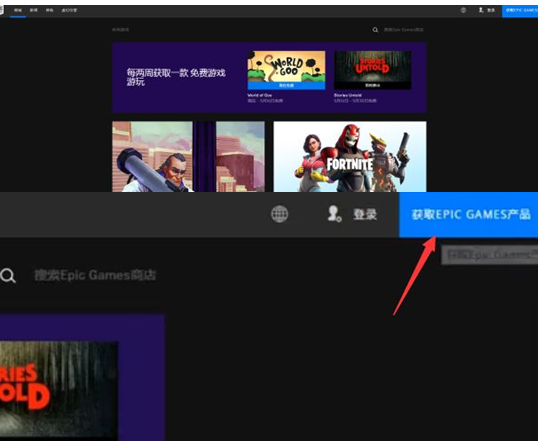Focus the small store search field above banner

point(404,30)
